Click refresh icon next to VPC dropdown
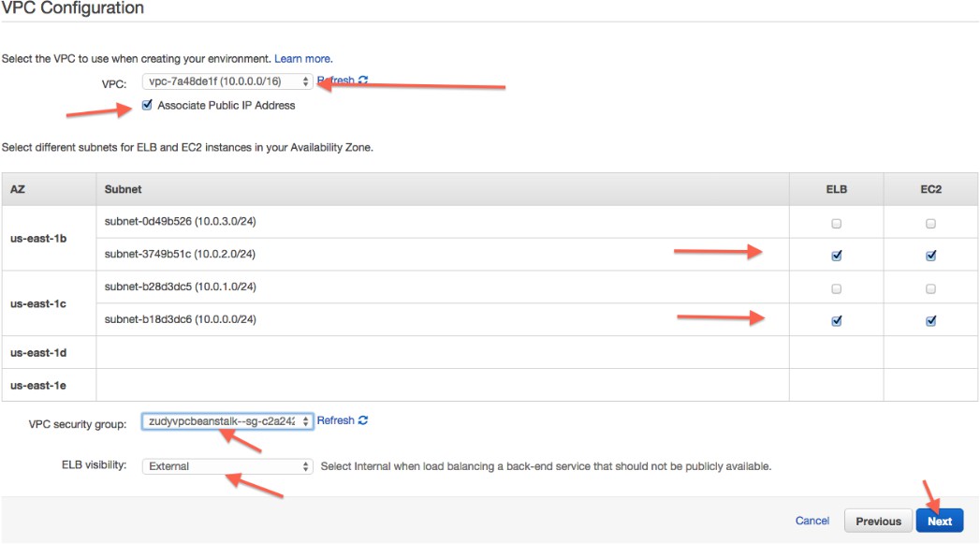The width and height of the screenshot is (980, 544). coord(363,81)
